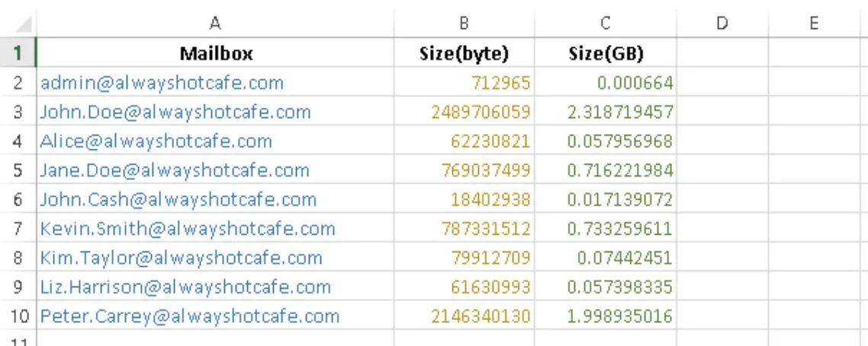
Task: Open Peter.Carrey@alwayshotcafe.com email link
Action: 189,316
